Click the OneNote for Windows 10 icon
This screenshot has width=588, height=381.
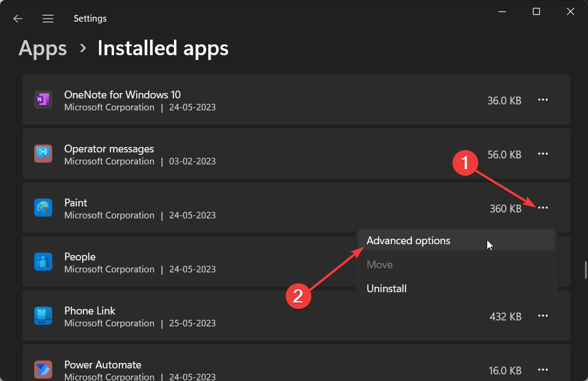point(43,100)
